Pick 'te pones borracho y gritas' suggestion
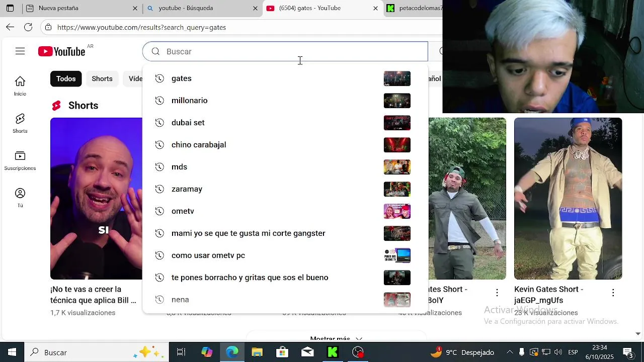This screenshot has height=362, width=644. click(x=285, y=278)
